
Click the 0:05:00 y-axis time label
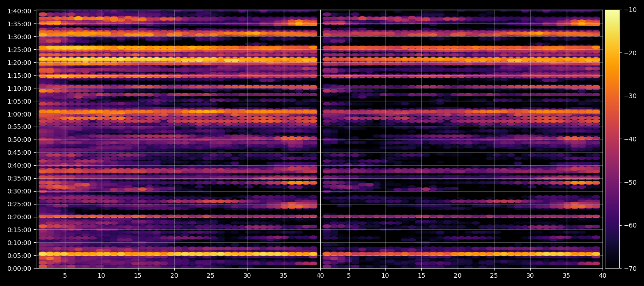click(20, 256)
